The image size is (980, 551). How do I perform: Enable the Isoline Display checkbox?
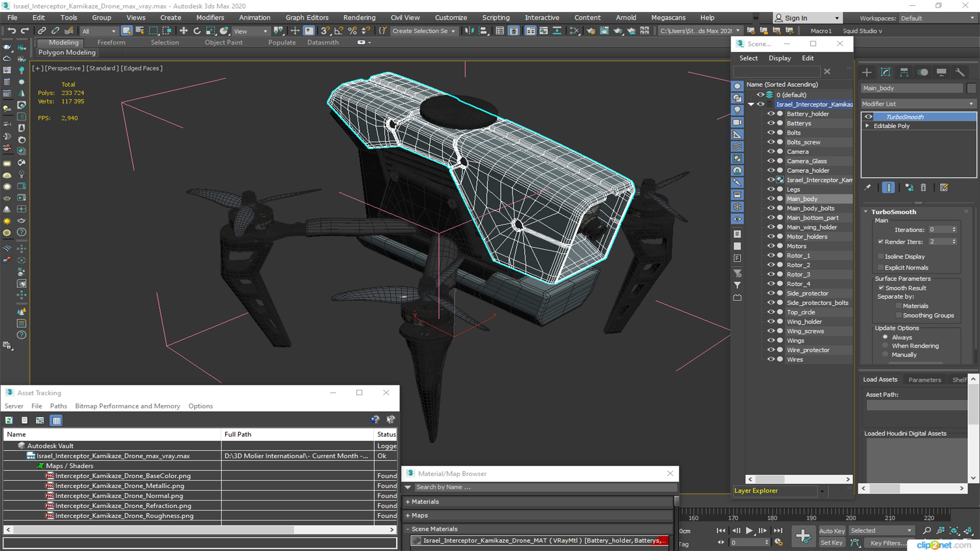click(x=880, y=257)
